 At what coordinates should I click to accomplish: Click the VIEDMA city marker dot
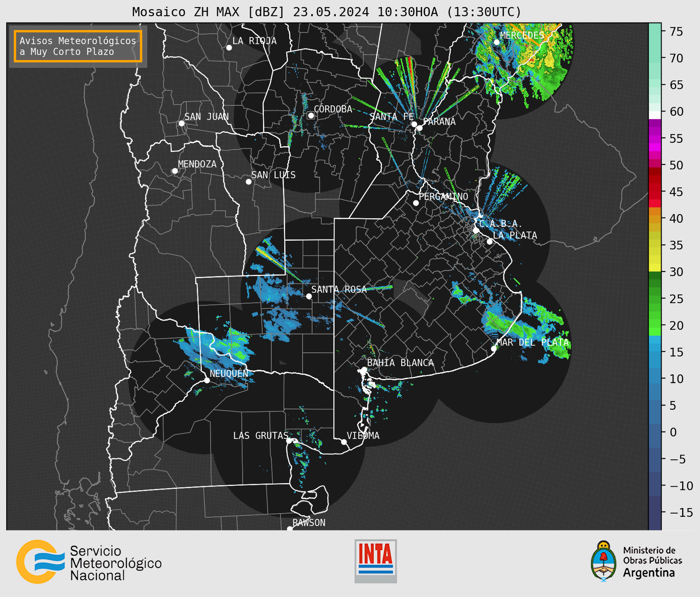(344, 442)
